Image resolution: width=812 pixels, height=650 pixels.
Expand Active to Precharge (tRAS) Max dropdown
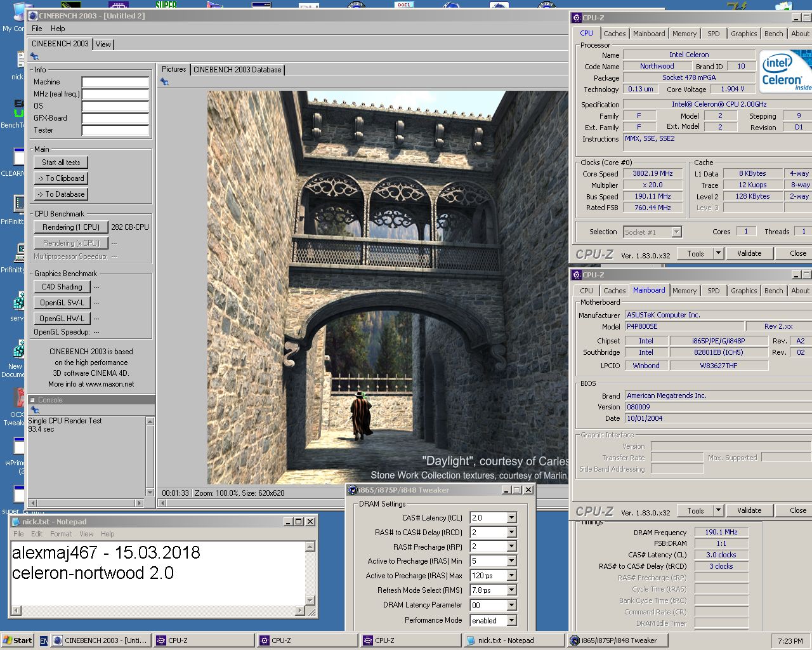click(511, 576)
